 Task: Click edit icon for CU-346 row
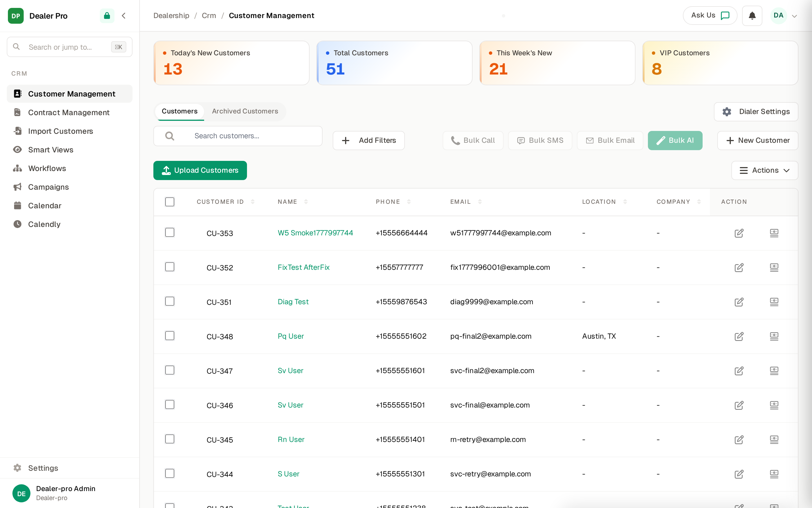(x=739, y=405)
